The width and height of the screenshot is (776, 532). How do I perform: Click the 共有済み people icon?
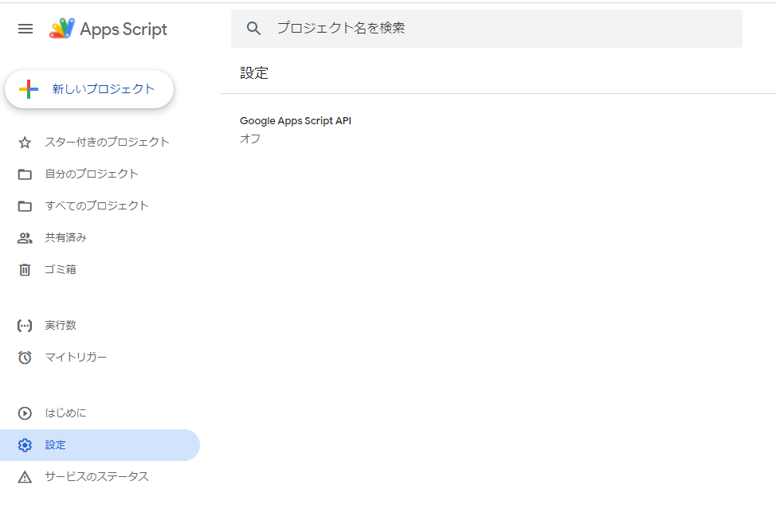pos(24,237)
